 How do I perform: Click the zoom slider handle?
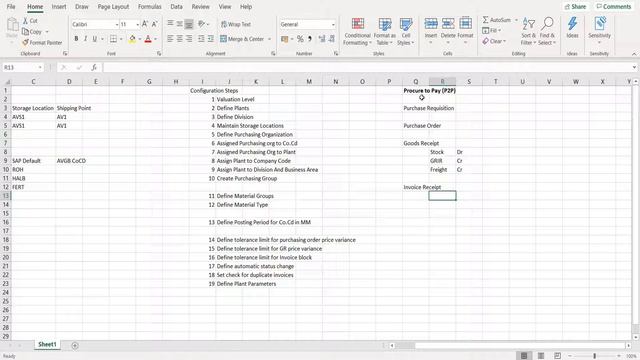594,356
